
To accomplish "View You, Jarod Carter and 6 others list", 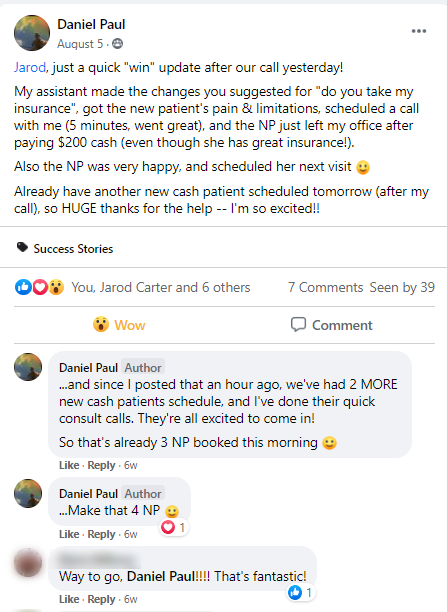I will click(x=161, y=287).
